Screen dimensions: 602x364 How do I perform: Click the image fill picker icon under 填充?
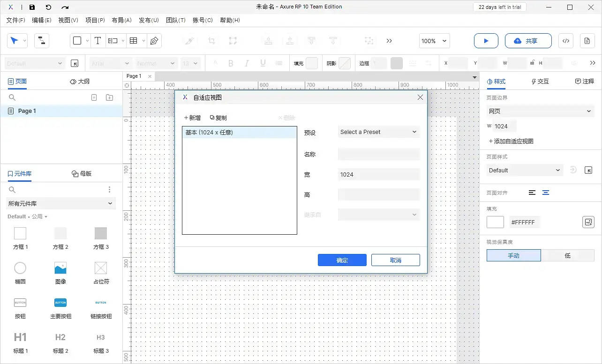pos(588,222)
